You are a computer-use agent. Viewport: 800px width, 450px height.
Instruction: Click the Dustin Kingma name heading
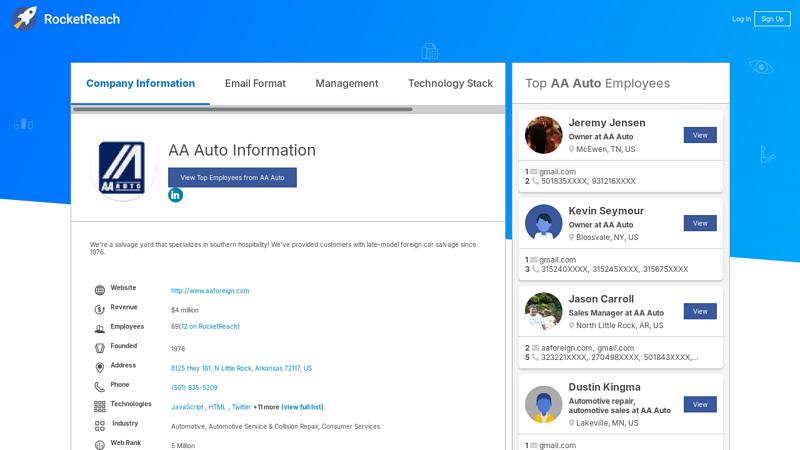[604, 387]
